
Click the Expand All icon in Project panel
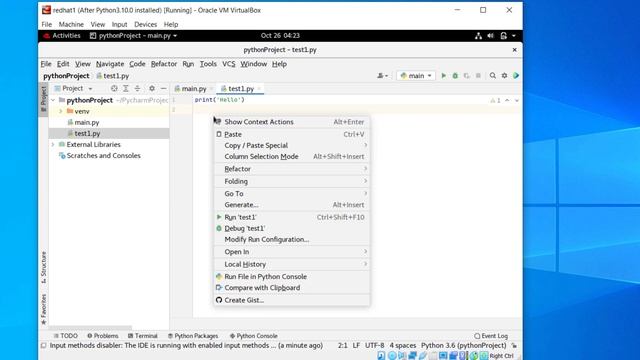click(126, 89)
